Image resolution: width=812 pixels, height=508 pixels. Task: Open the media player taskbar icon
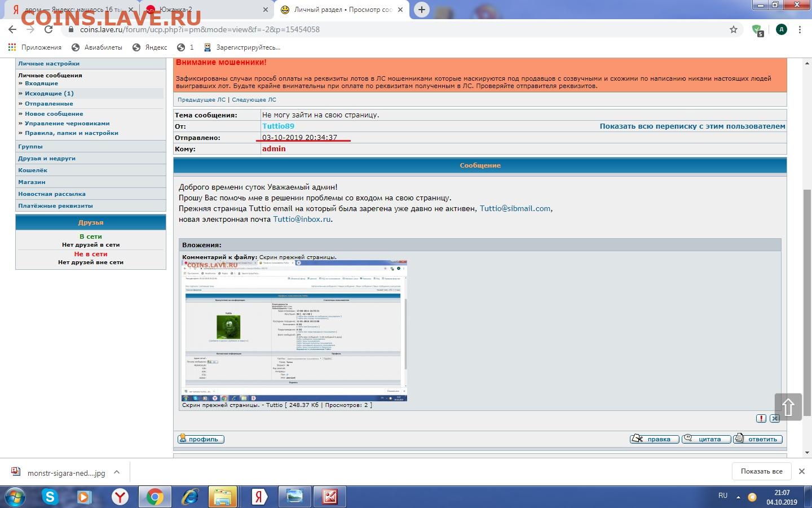pos(85,497)
